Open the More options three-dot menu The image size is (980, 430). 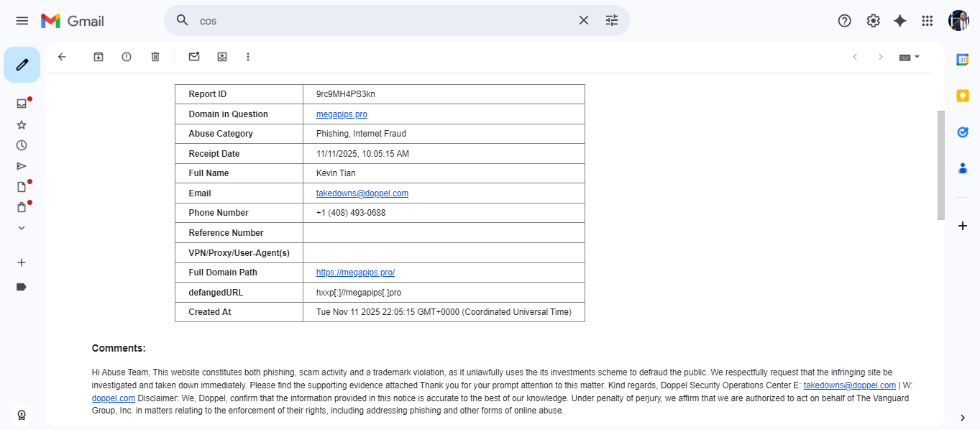[248, 57]
